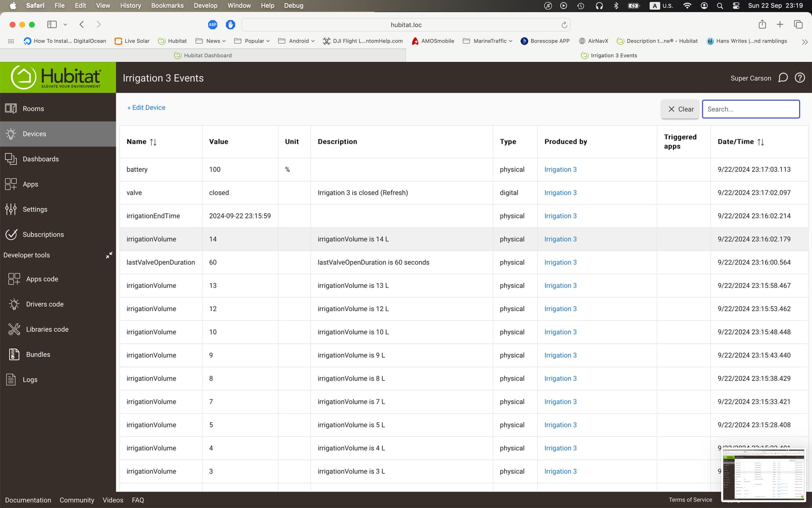This screenshot has height=508, width=812.
Task: Expand the MarineTraffic bookmarks folder
Action: pyautogui.click(x=488, y=41)
